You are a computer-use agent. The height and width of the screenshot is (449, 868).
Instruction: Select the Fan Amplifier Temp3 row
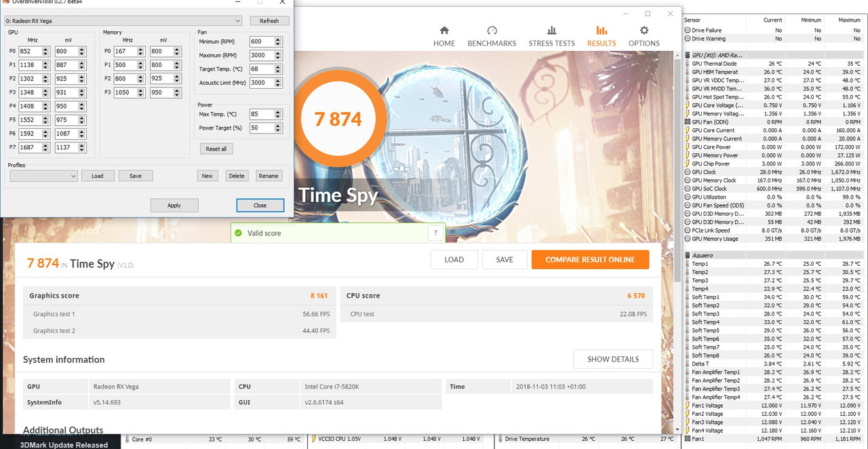point(773,389)
